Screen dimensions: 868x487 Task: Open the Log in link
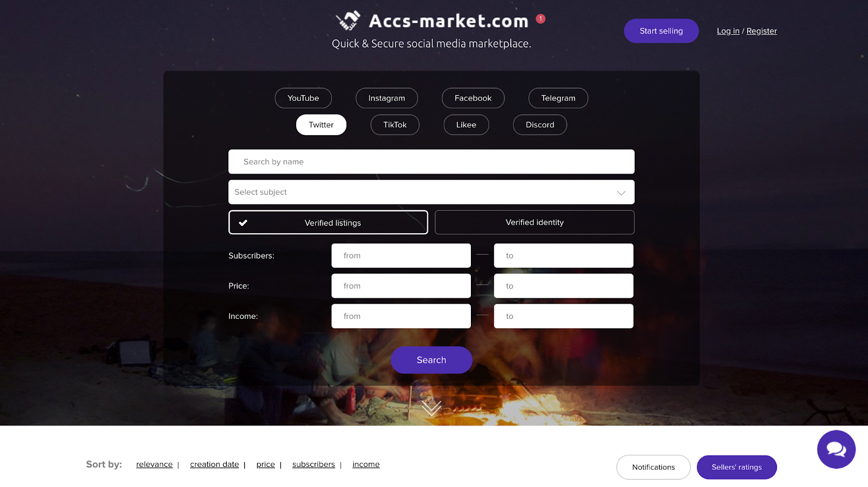728,31
